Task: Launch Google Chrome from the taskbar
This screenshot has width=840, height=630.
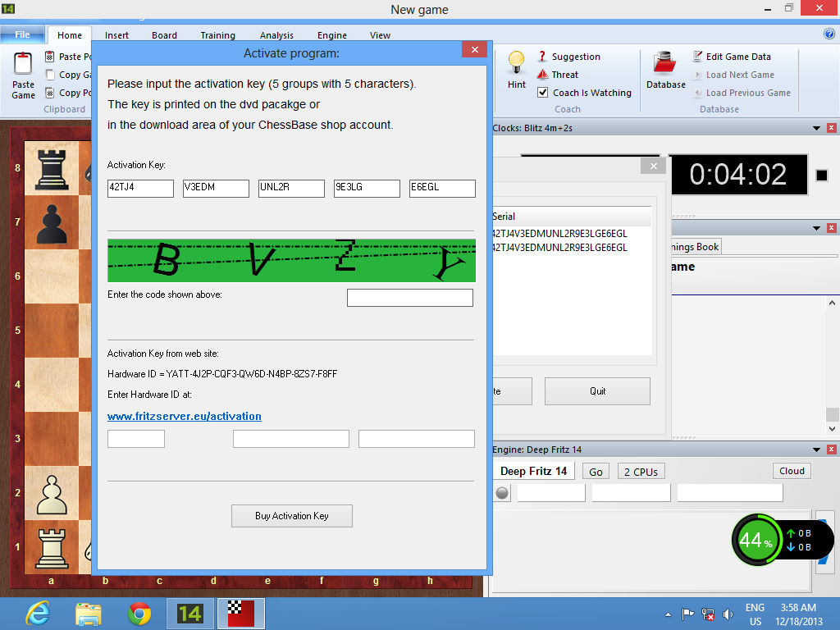Action: [x=139, y=614]
